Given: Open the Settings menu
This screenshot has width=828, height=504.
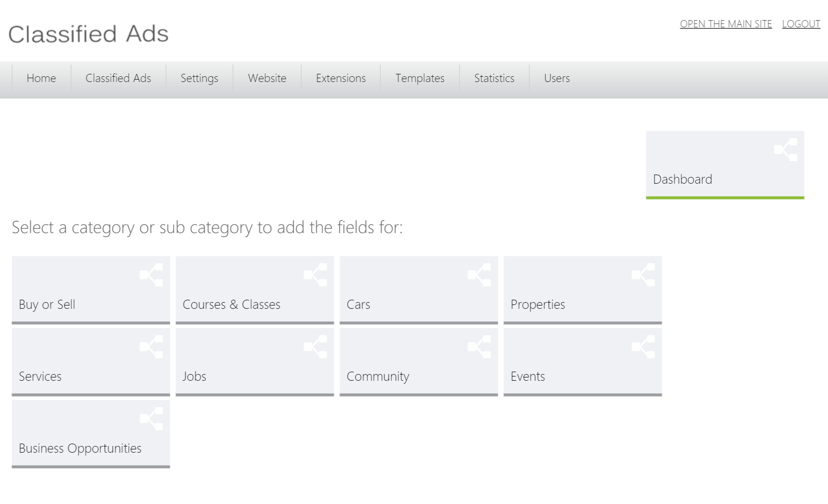Looking at the screenshot, I should click(x=199, y=78).
